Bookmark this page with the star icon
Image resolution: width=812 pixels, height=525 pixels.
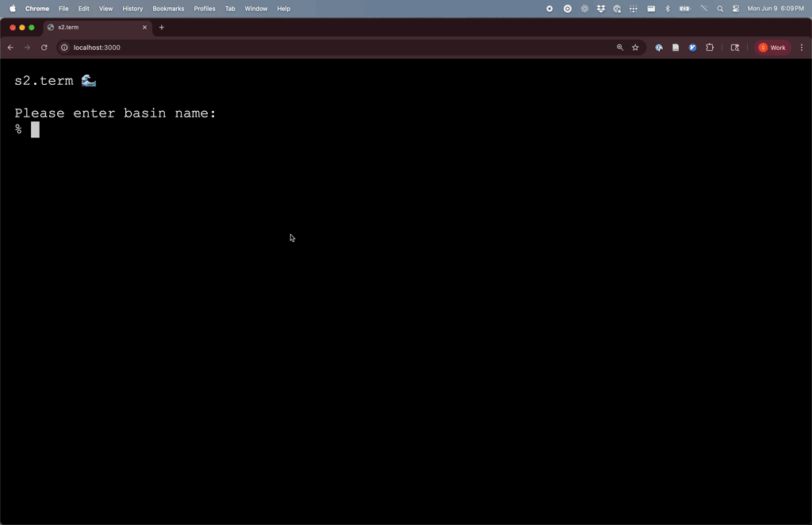635,48
